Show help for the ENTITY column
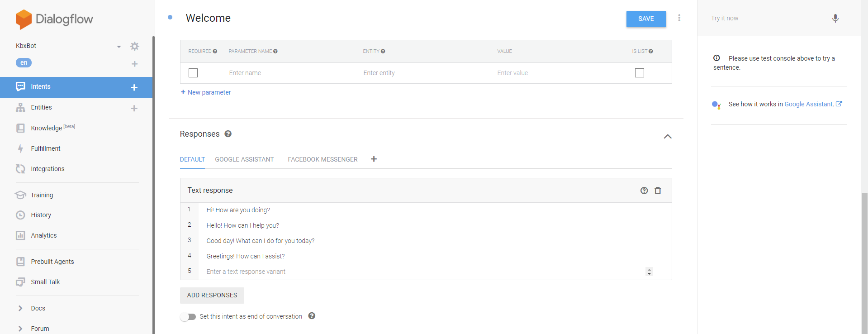 pyautogui.click(x=383, y=51)
